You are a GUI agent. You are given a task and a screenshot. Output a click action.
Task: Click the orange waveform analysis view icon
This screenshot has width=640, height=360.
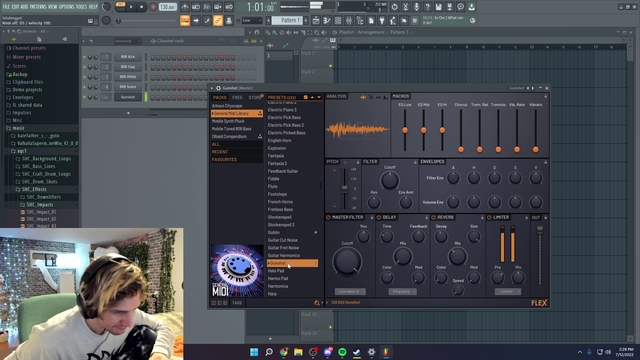(x=363, y=97)
